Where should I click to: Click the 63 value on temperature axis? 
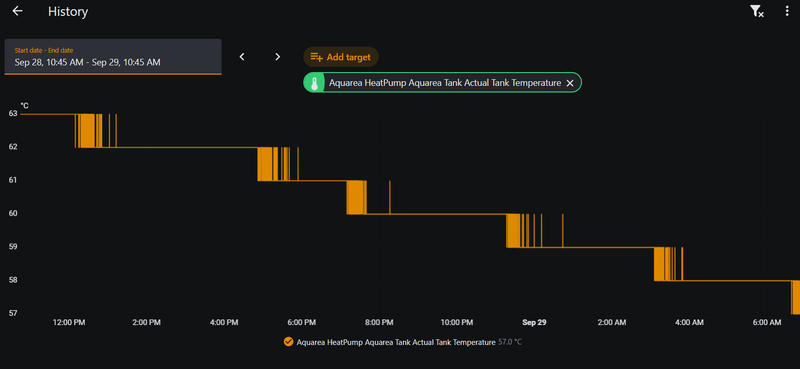[13, 113]
